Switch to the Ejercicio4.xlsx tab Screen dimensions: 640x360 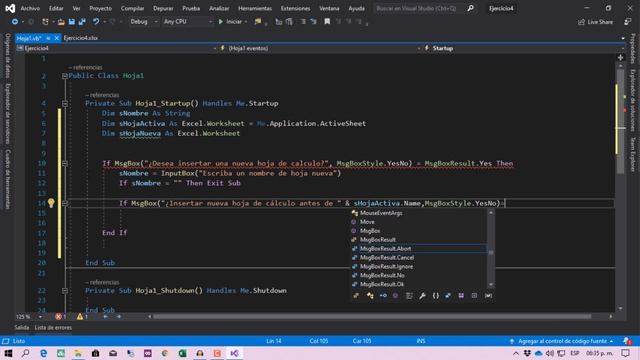pos(80,38)
